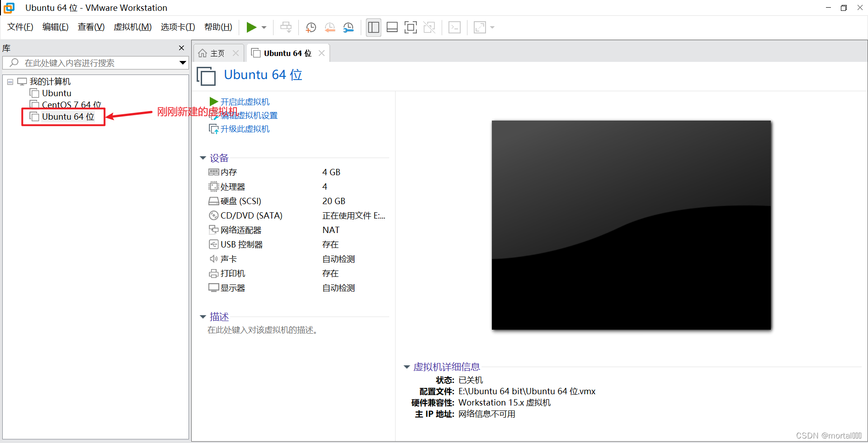Click the 显示器 monitor icon
The image size is (868, 443).
coord(213,288)
